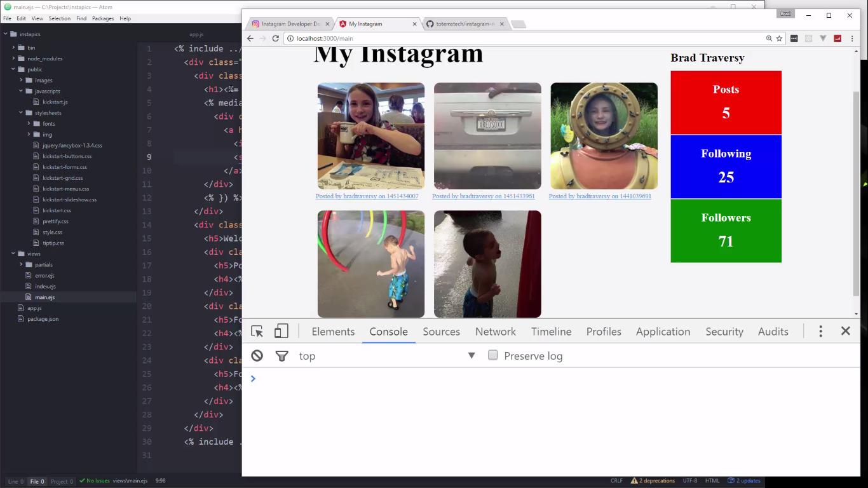
Task: Close the My Instagram tab
Action: coord(415,24)
